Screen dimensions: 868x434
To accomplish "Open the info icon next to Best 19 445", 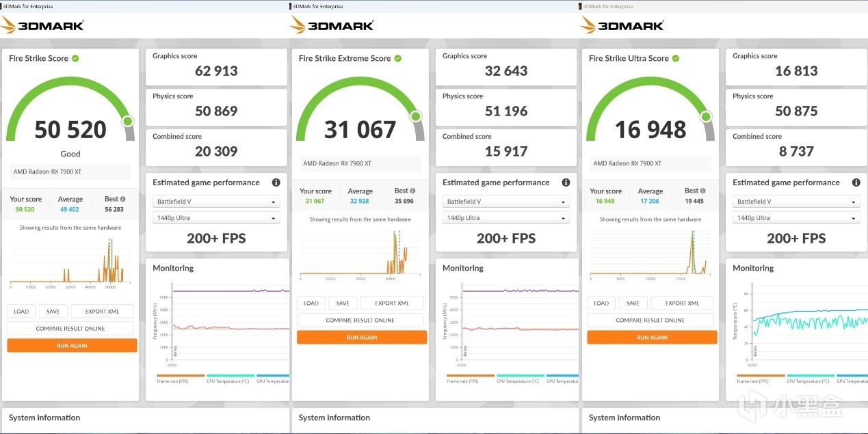I will [702, 191].
